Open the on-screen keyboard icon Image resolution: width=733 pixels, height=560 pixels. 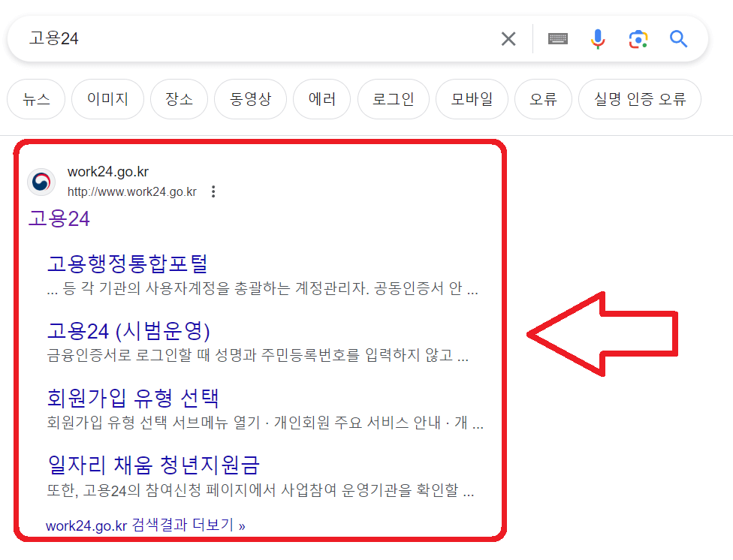coord(557,38)
